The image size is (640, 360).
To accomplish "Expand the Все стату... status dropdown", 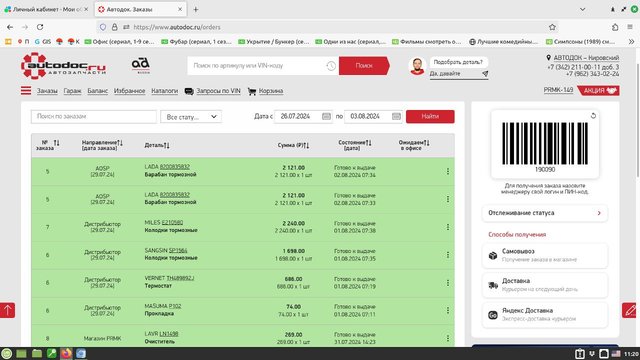I will coord(191,117).
